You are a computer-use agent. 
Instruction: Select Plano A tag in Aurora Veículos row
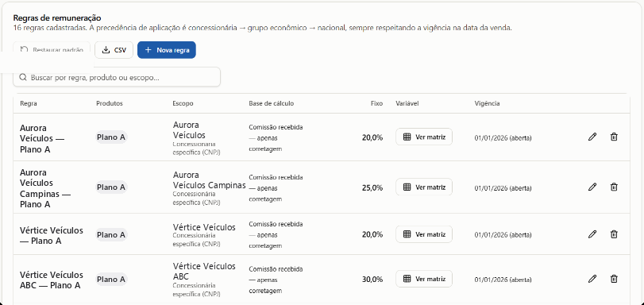pyautogui.click(x=111, y=137)
